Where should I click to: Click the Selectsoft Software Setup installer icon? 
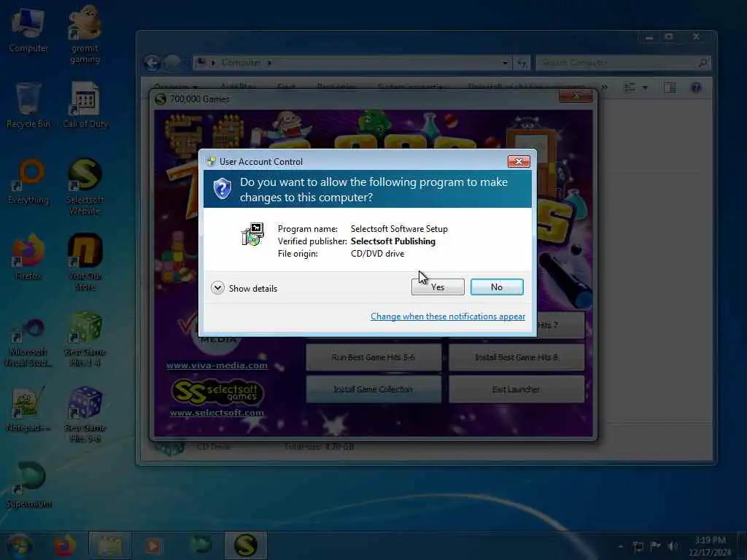point(252,234)
